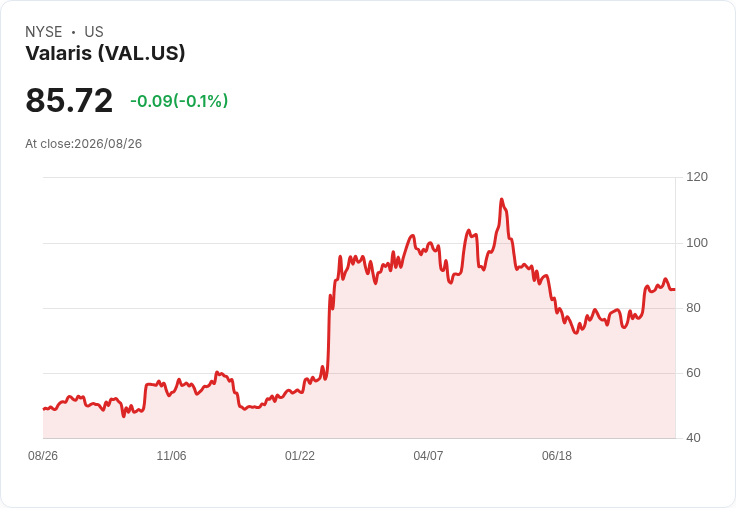Click the 04/07 date axis label

click(428, 455)
